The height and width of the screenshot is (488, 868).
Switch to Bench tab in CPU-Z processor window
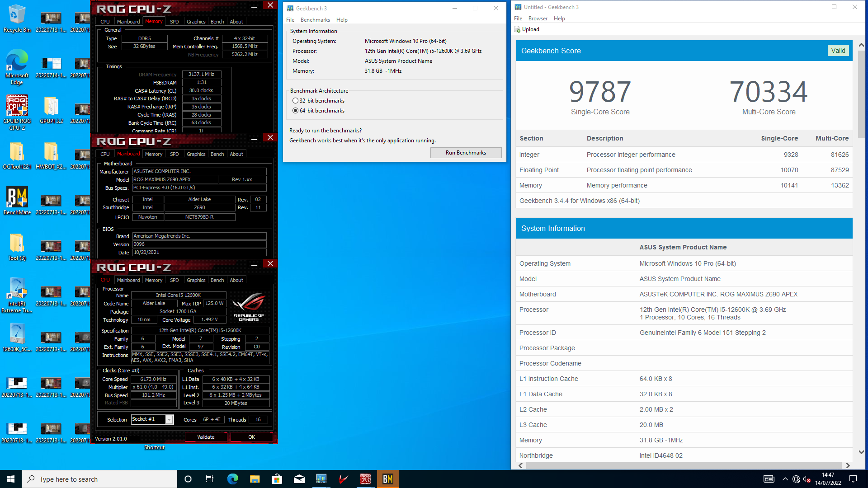[x=217, y=280]
